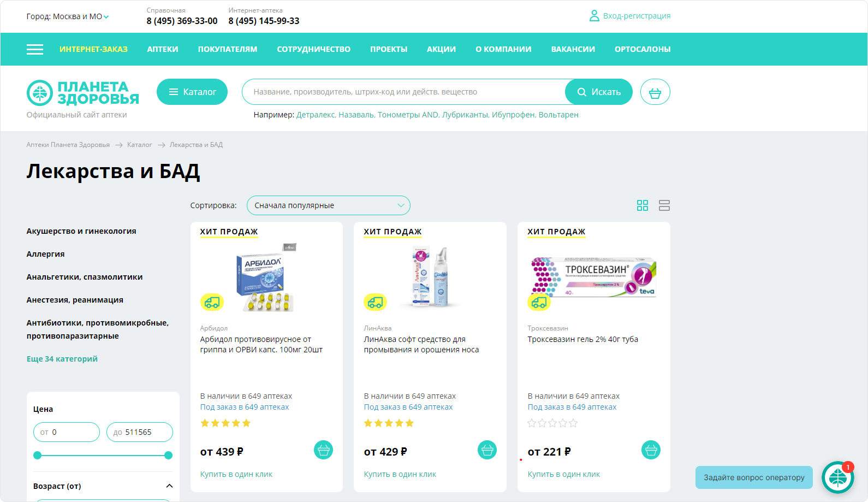This screenshot has width=868, height=502.
Task: Open Проекты menu item
Action: [x=389, y=49]
